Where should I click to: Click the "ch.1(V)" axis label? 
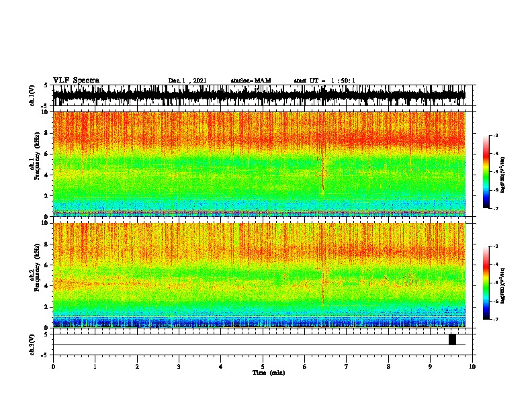point(32,95)
